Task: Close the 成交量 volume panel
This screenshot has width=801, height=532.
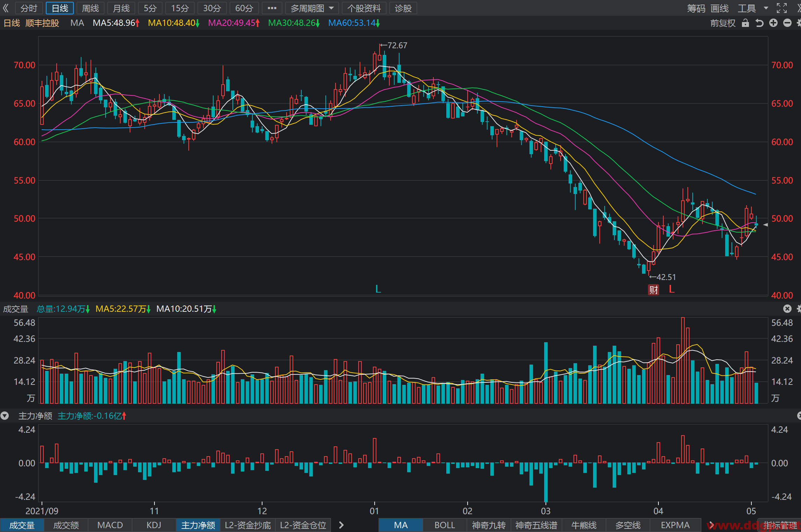Action: point(787,309)
